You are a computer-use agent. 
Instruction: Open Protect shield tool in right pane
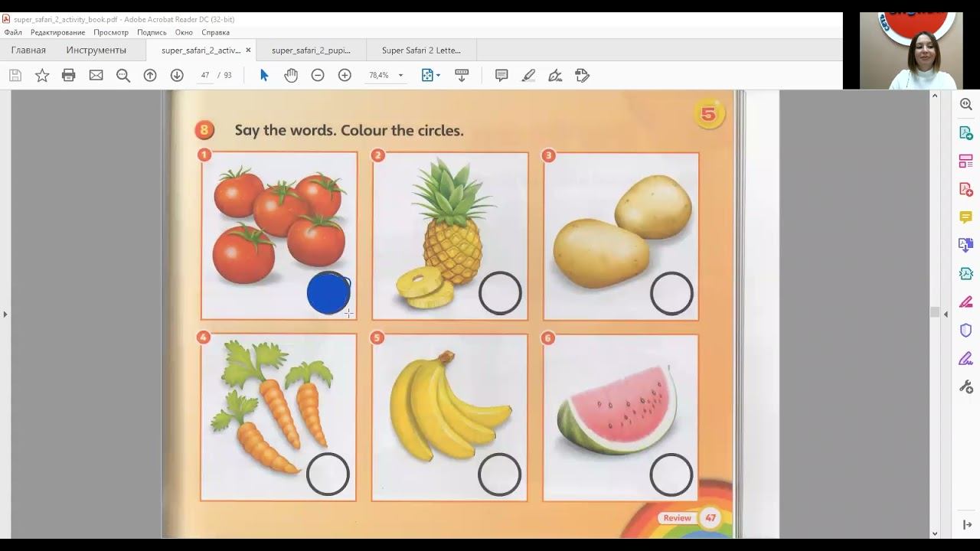tap(966, 330)
